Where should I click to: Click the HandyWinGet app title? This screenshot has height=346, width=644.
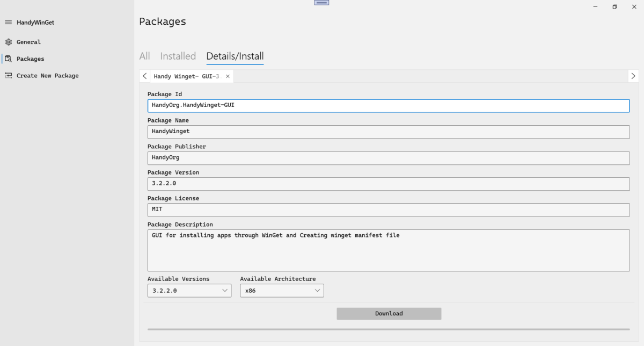[35, 23]
